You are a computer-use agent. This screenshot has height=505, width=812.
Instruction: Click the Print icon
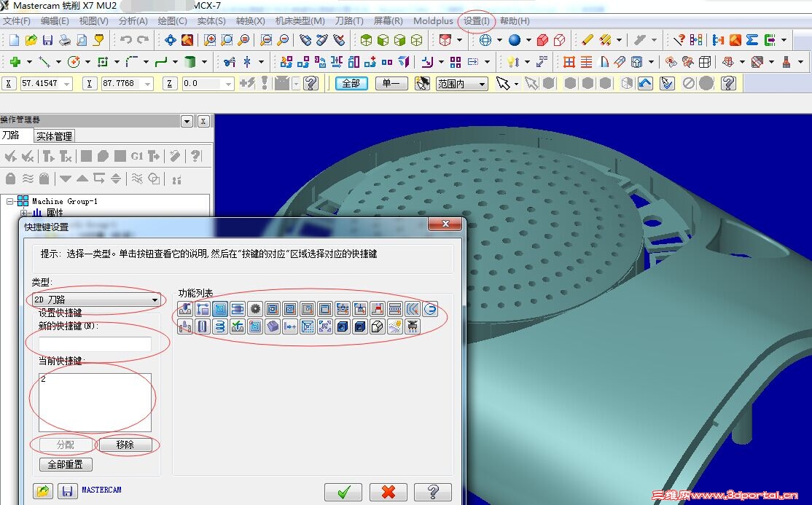(x=65, y=40)
